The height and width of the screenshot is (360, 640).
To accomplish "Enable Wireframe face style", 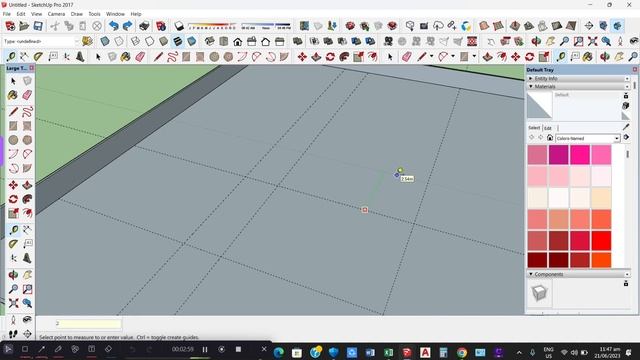I will (136, 41).
